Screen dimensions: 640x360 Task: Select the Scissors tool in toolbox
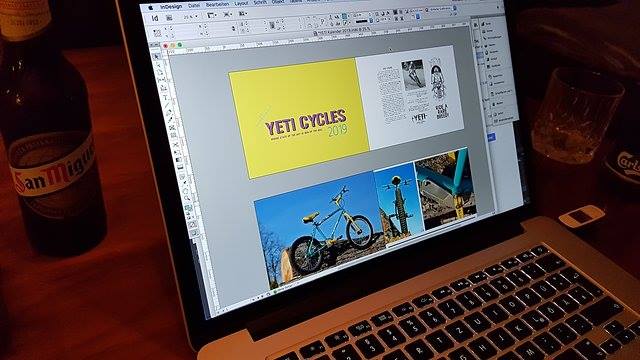pyautogui.click(x=175, y=144)
